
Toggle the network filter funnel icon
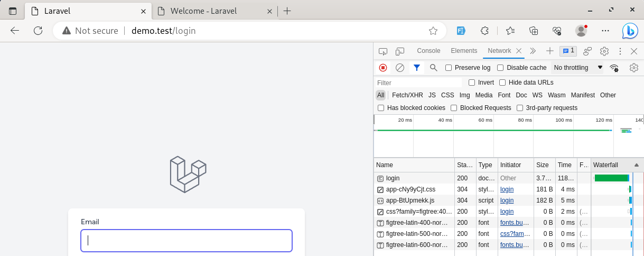417,68
